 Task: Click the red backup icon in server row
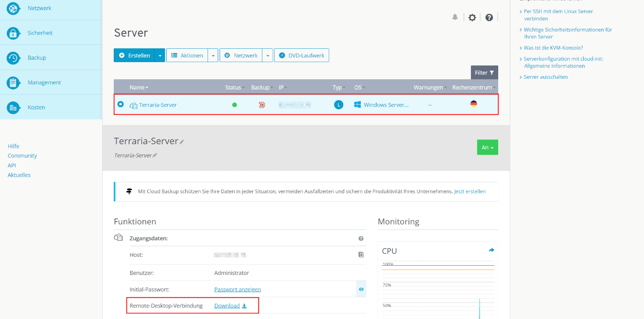coord(262,105)
